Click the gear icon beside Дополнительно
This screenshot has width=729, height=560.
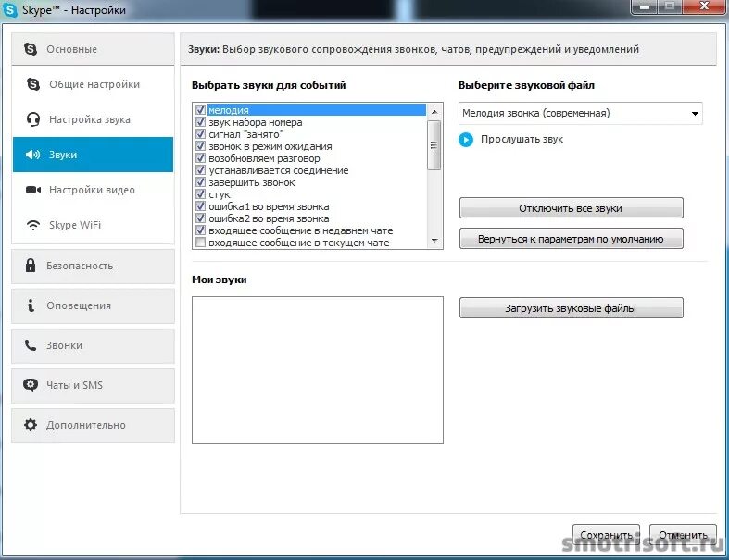pos(31,425)
